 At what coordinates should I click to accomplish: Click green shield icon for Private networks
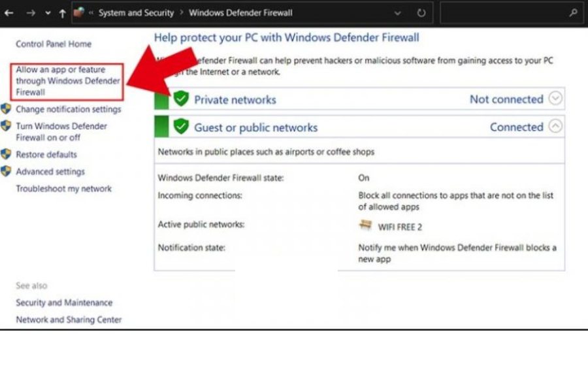pos(181,99)
